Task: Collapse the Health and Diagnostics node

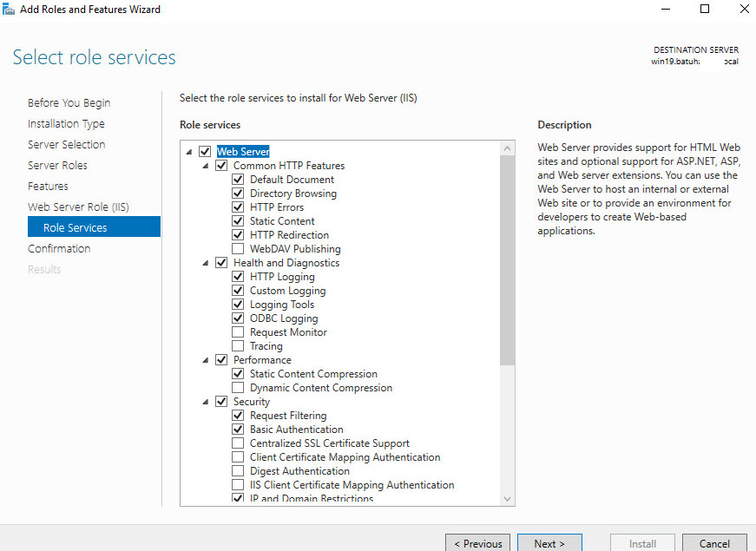Action: pos(207,263)
